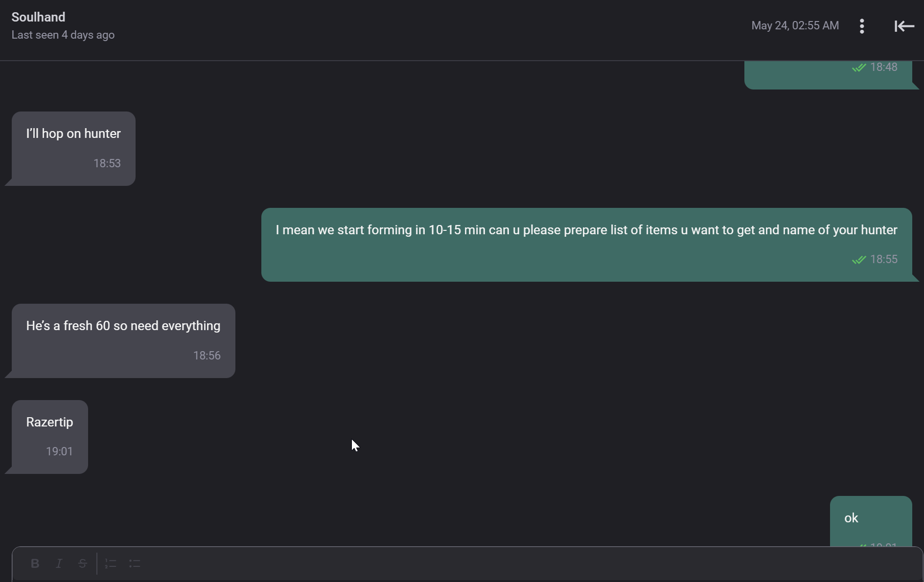Select the green message about forming in 10-15 min
Screen dimensions: 924x582
(586, 245)
